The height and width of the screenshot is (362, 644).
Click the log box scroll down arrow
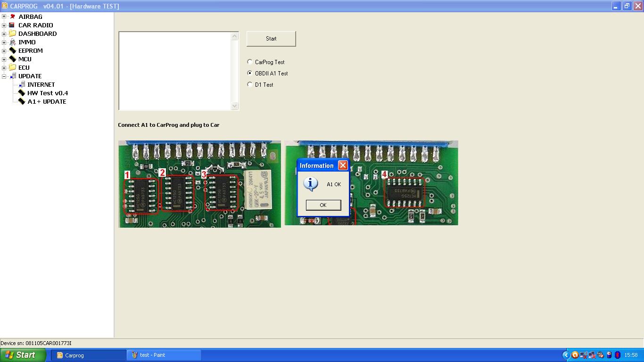pyautogui.click(x=235, y=106)
